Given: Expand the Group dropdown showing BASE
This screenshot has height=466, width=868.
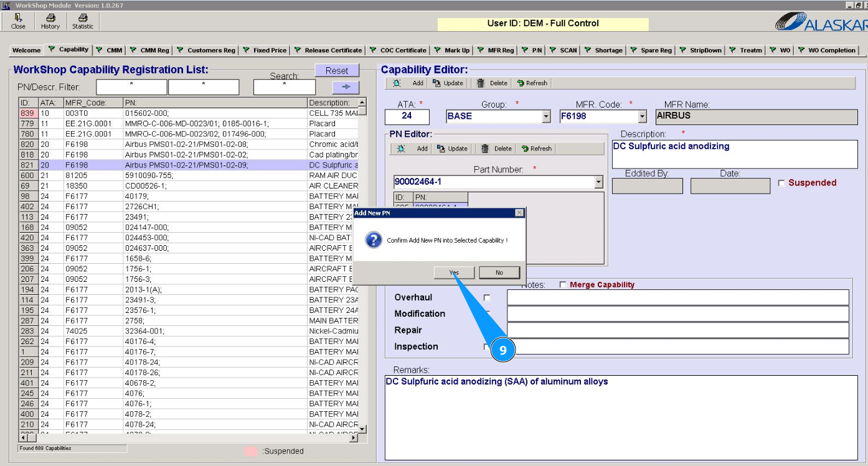Looking at the screenshot, I should (x=546, y=116).
